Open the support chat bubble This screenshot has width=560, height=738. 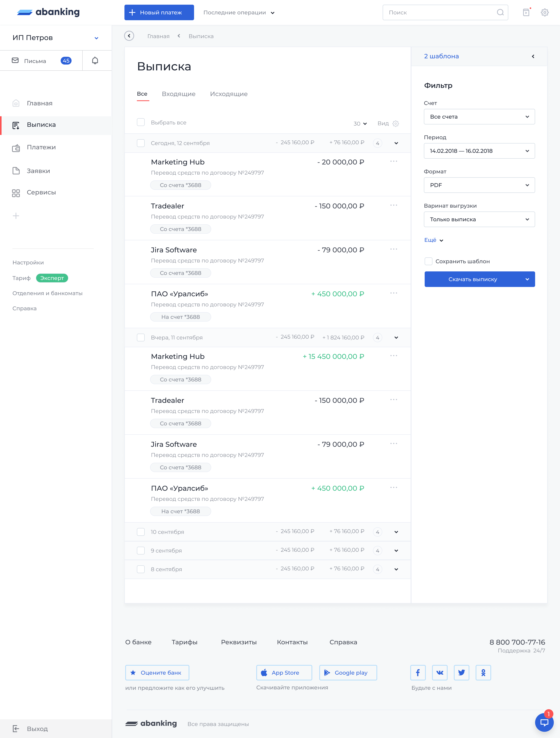tap(544, 722)
